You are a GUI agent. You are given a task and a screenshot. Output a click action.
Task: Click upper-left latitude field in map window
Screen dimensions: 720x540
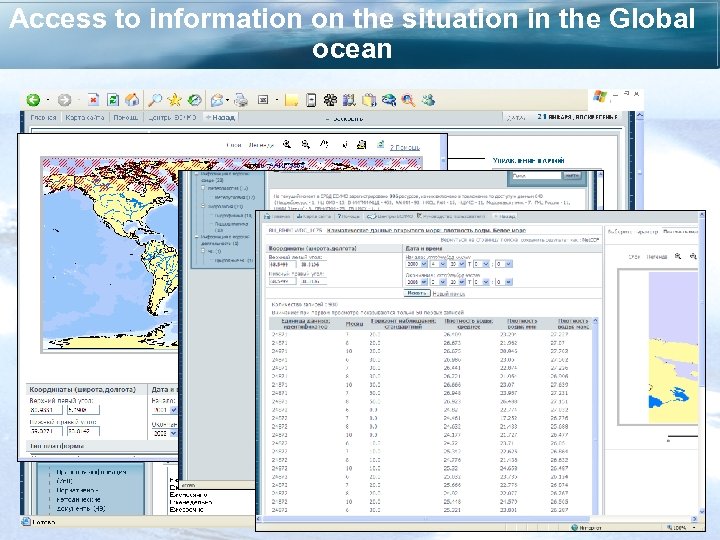pos(46,410)
